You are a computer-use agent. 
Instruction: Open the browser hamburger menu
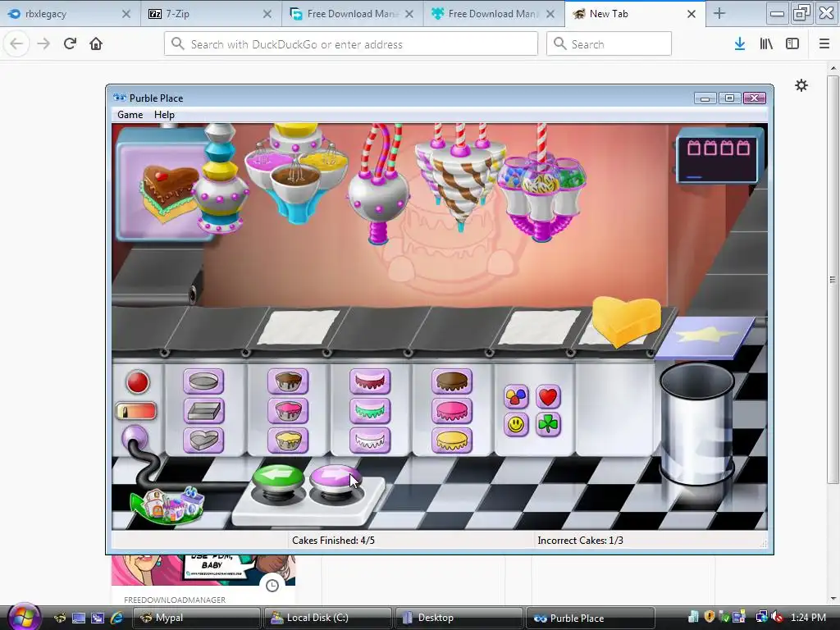pyautogui.click(x=824, y=44)
